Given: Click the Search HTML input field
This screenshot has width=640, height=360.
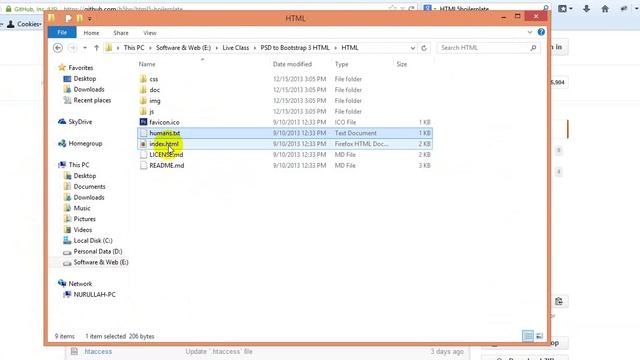Looking at the screenshot, I should tap(484, 48).
